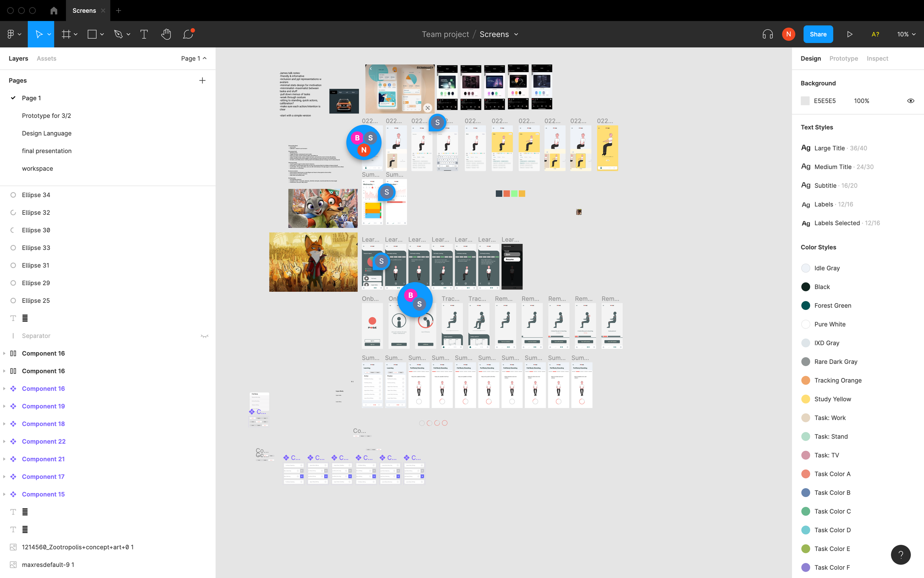Close the Screens tab
This screenshot has width=924, height=578.
click(x=103, y=11)
